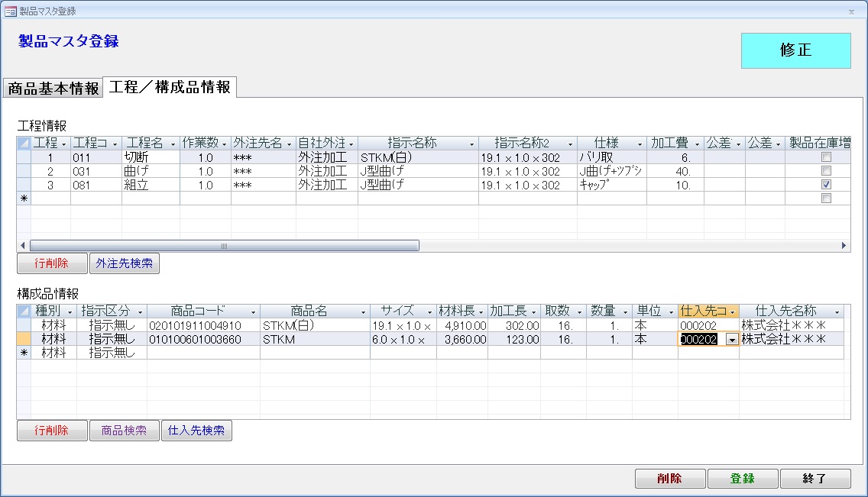Click select-all corner of 工程情報 grid
This screenshot has width=868, height=497.
[x=24, y=144]
